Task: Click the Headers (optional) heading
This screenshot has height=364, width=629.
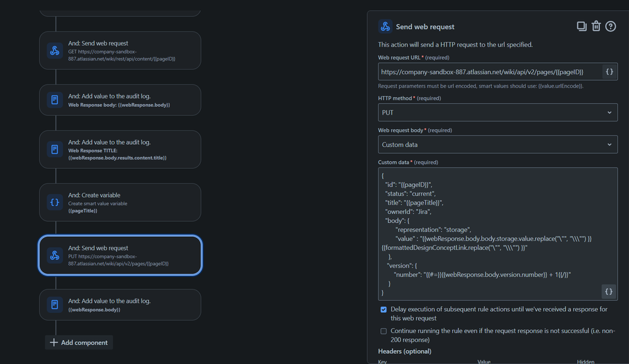Action: [x=404, y=351]
